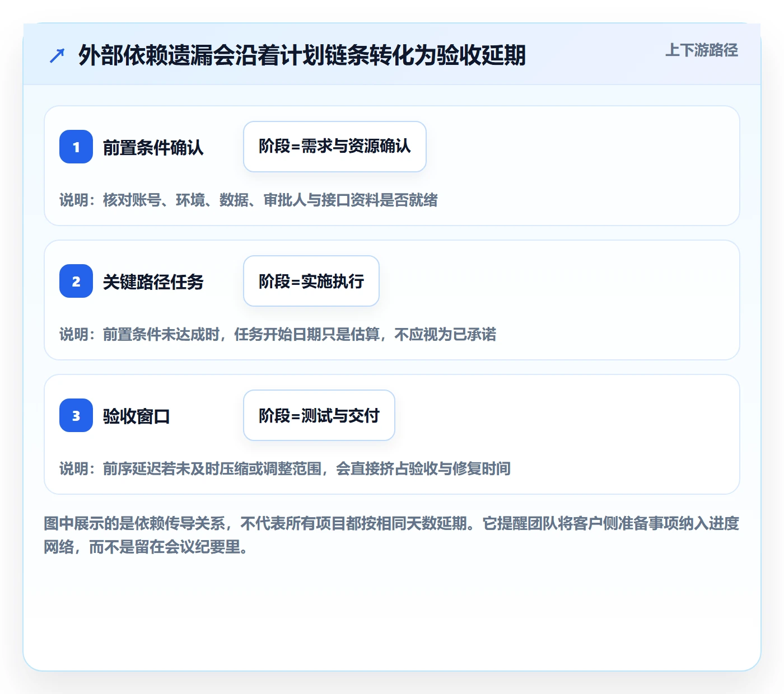Select the 阶段=需求与资源确认 tag
The image size is (784, 694).
pos(335,147)
